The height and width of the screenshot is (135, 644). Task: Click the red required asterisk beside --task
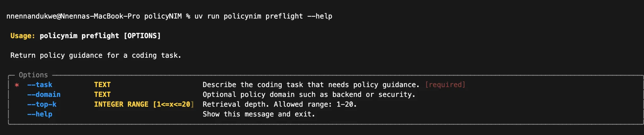[x=17, y=85]
